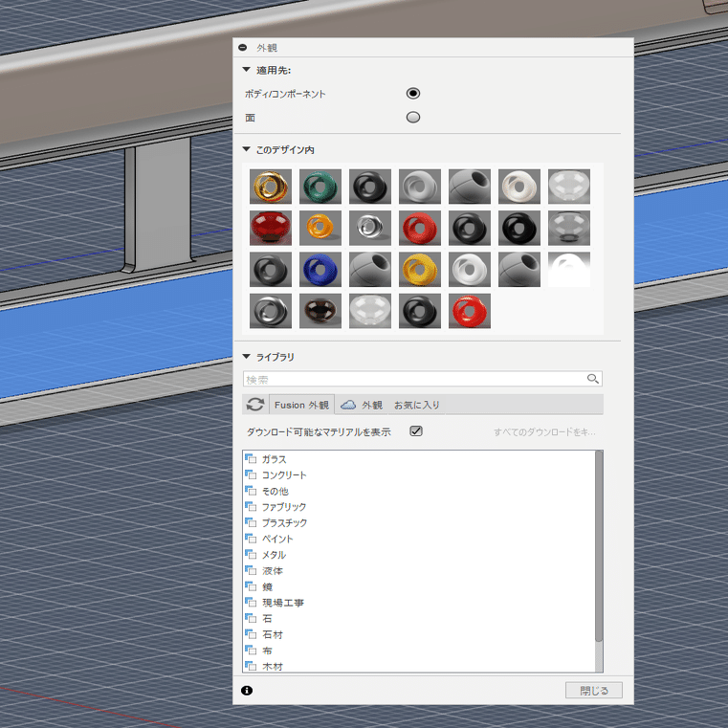Open the ファブリック library folder
728x728 pixels.
click(x=276, y=507)
